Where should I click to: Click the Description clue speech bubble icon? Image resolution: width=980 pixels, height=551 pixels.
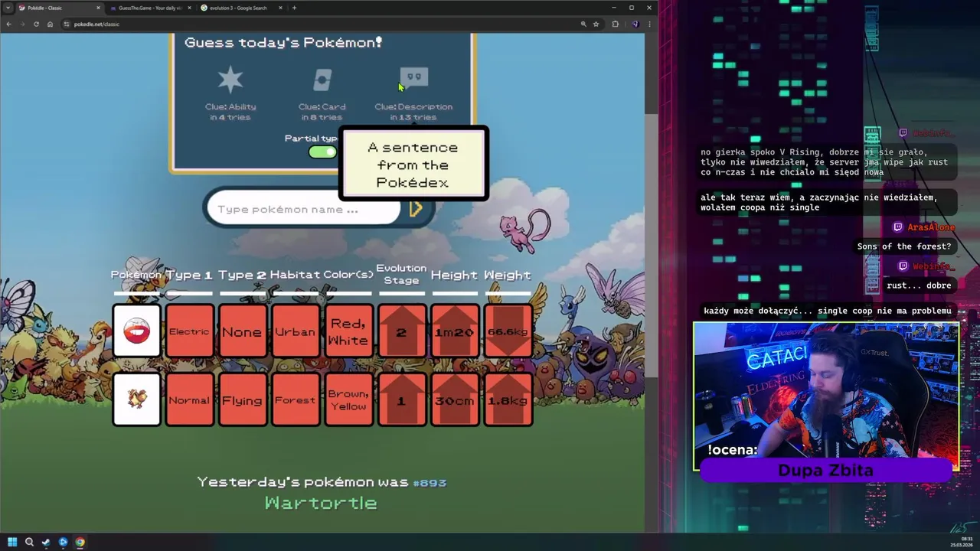(414, 79)
